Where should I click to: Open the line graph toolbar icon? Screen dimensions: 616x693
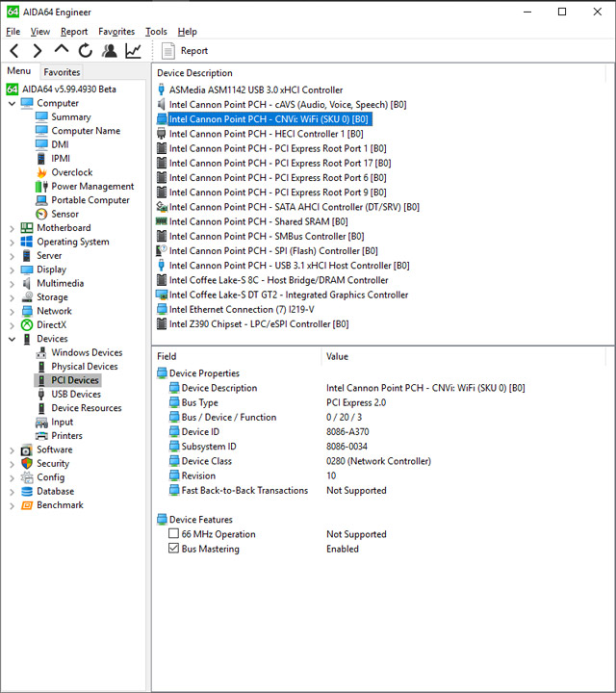point(133,51)
